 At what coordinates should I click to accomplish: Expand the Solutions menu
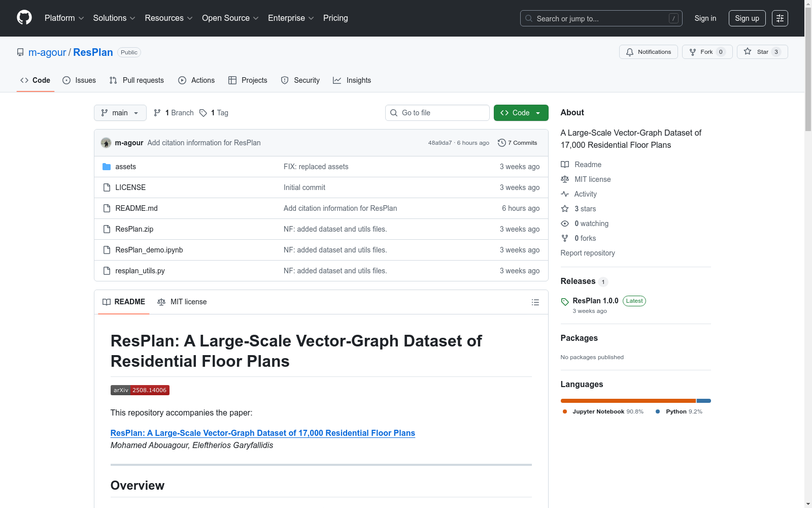[114, 18]
